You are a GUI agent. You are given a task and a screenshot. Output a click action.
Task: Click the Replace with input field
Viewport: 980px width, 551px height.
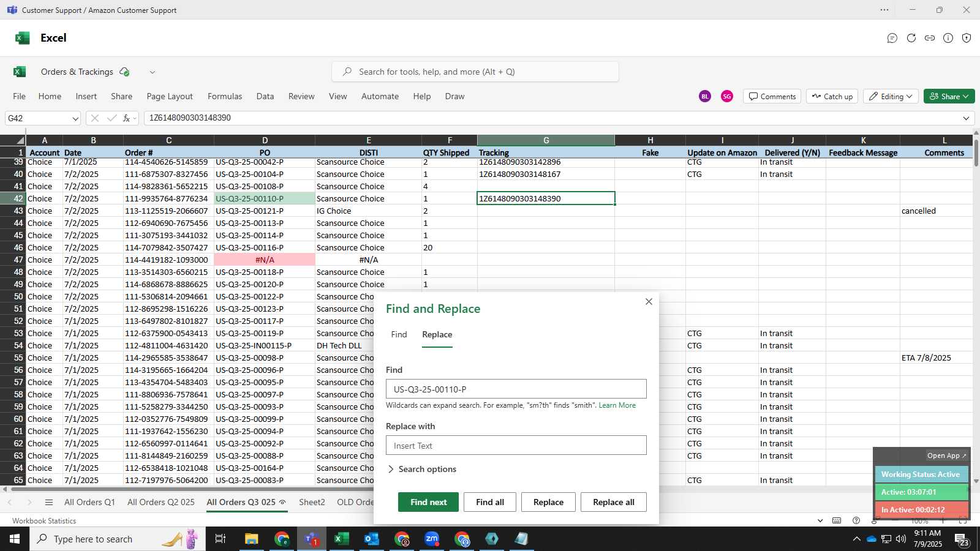coord(516,446)
